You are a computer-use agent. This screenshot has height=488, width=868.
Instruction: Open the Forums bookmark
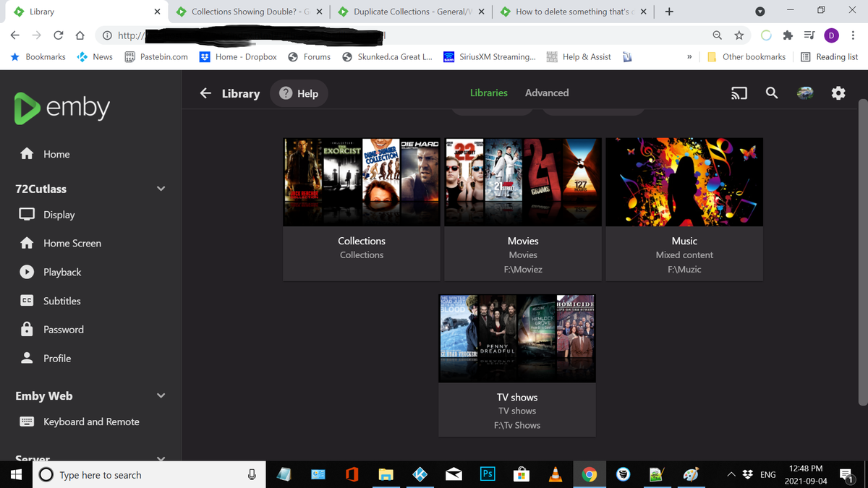click(309, 57)
